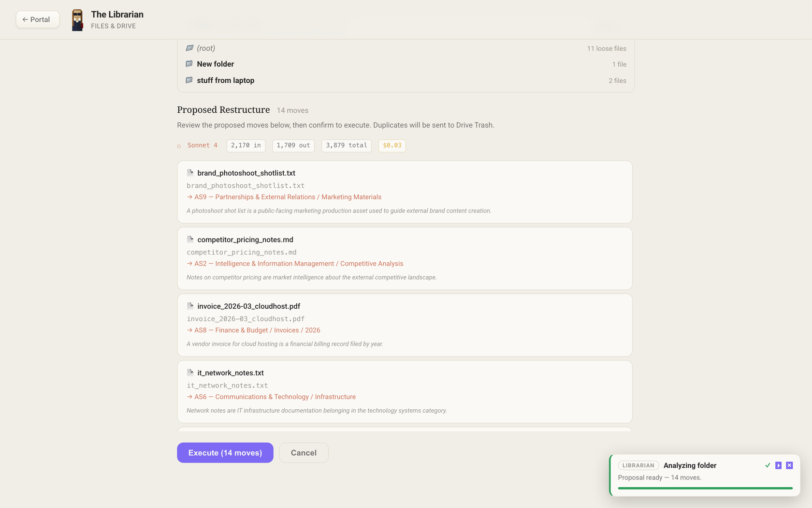812x508 pixels.
Task: Click the it_network_notes.txt file icon
Action: point(190,373)
